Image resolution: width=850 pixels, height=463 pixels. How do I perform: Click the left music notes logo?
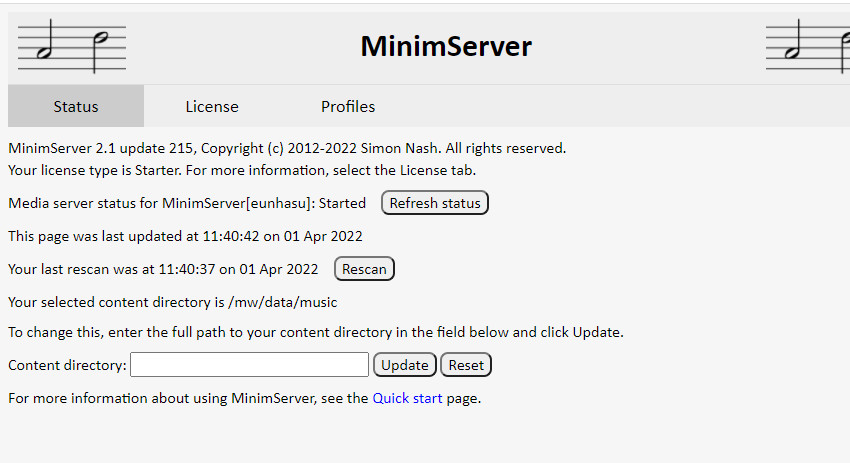(72, 46)
